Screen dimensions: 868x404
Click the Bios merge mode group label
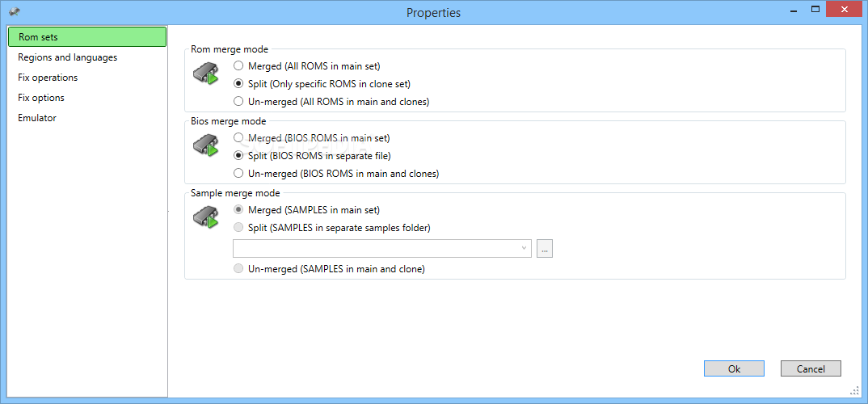click(228, 121)
